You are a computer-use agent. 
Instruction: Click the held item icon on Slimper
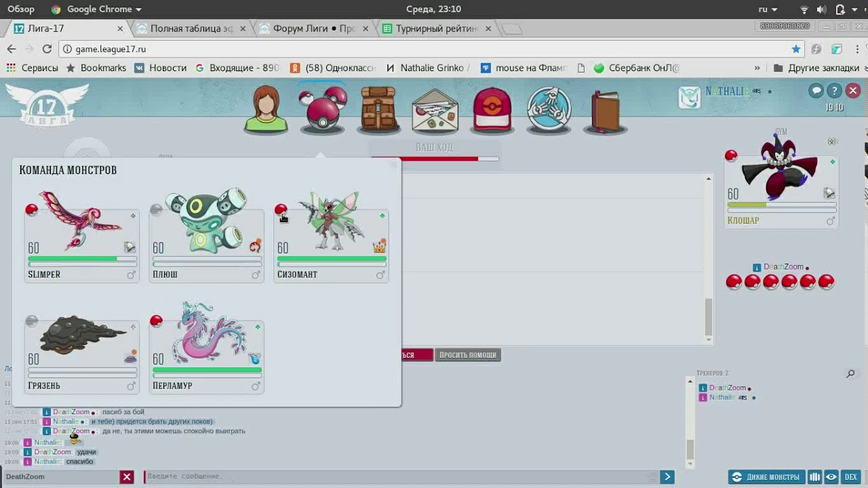tap(130, 247)
